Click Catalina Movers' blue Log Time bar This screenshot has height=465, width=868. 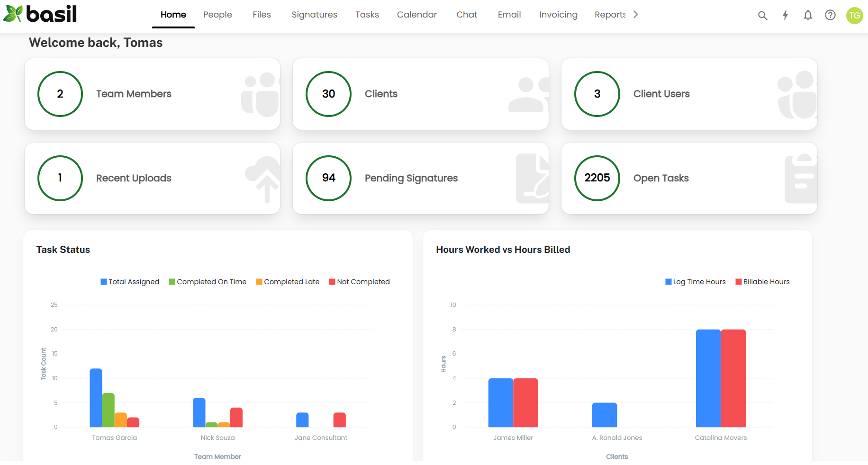click(x=708, y=378)
